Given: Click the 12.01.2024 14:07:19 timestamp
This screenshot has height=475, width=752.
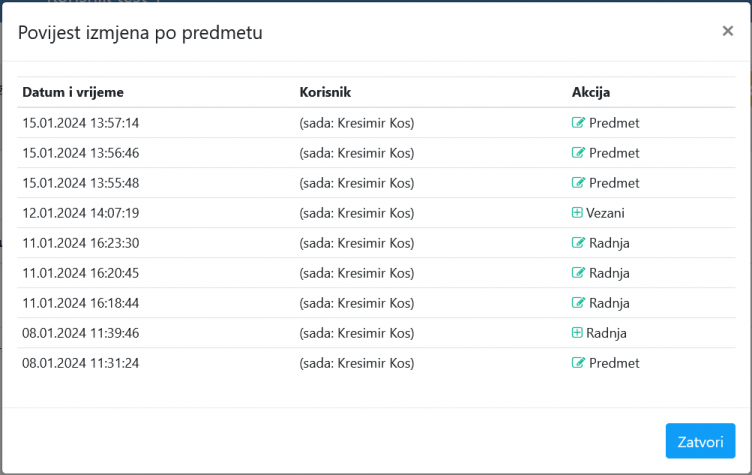Looking at the screenshot, I should pos(81,213).
